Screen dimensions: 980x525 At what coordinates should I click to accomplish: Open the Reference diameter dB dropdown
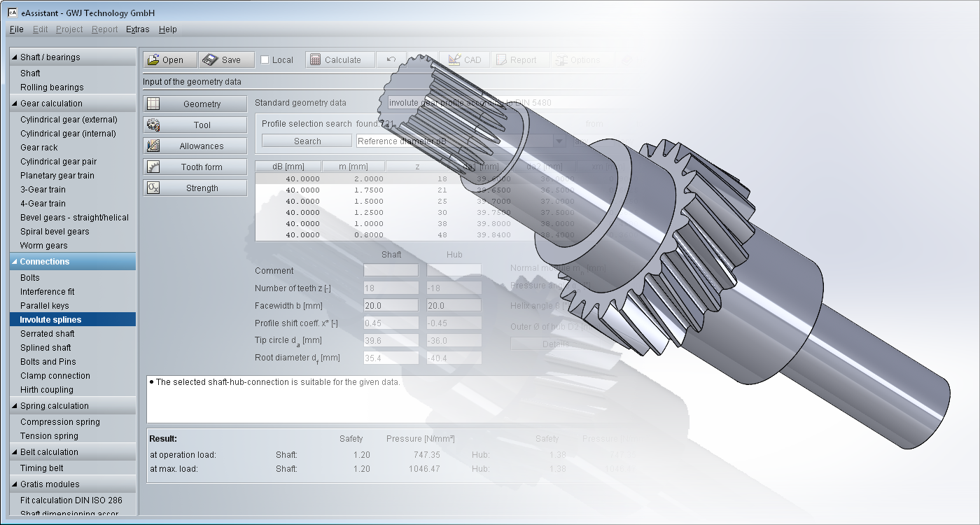tap(559, 141)
